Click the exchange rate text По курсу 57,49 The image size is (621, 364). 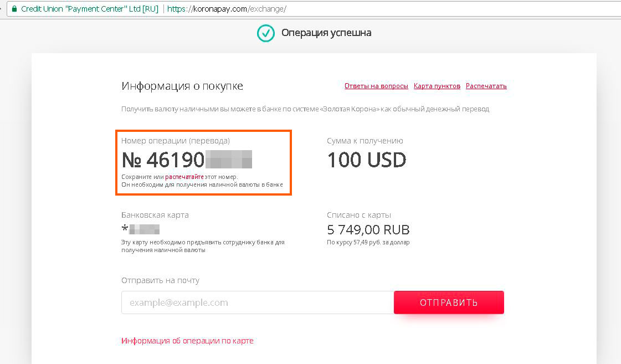[x=368, y=243]
